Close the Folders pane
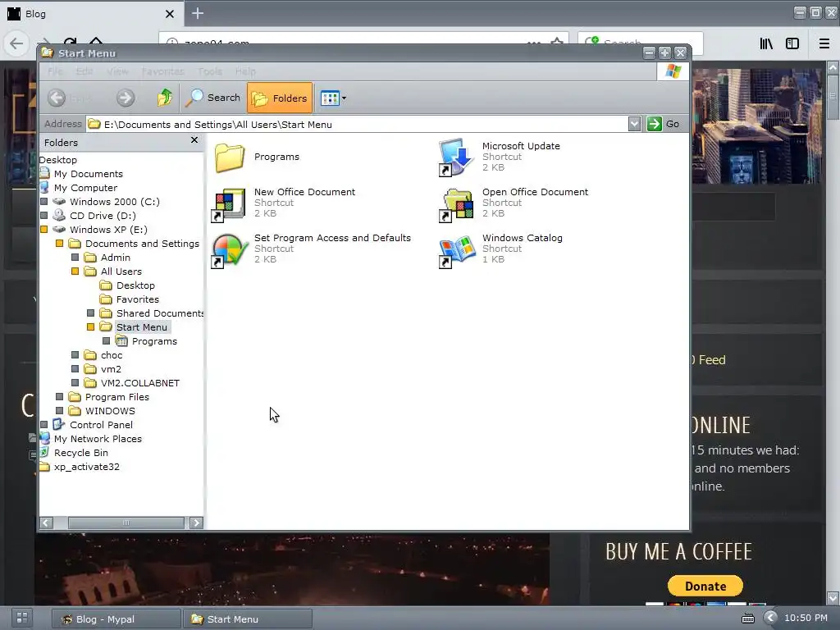840x630 pixels. click(x=194, y=140)
